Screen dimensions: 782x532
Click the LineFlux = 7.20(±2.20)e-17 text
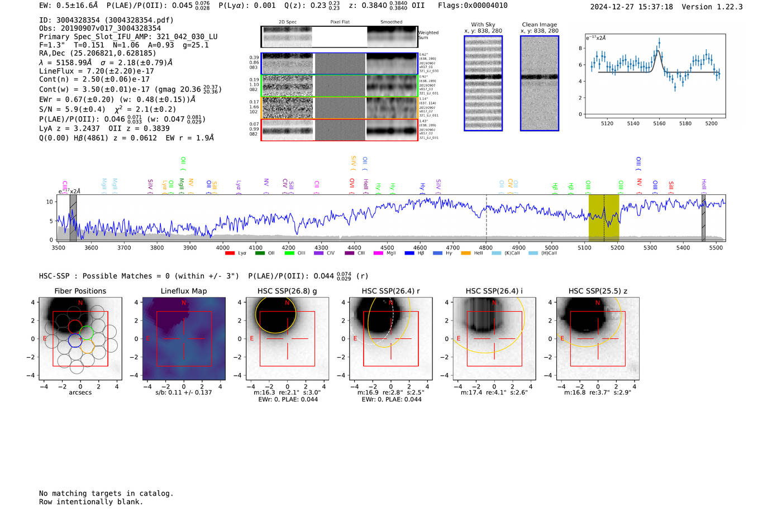click(x=97, y=71)
